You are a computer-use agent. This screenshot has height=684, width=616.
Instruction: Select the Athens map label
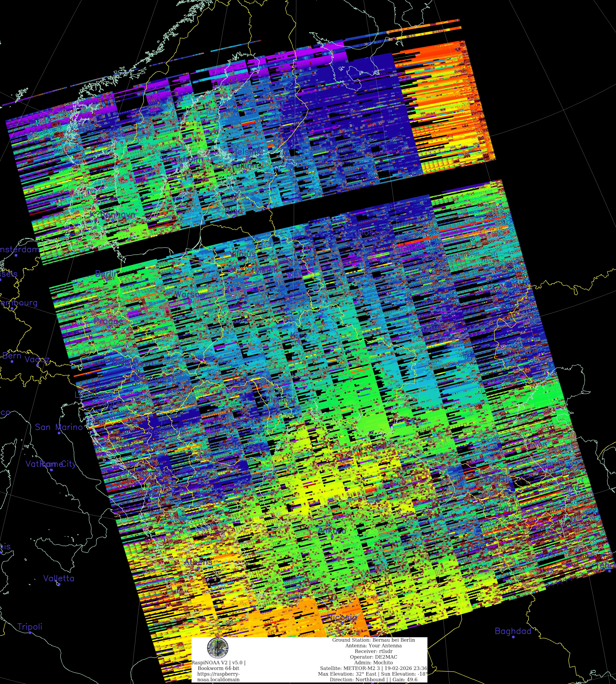coord(198,562)
